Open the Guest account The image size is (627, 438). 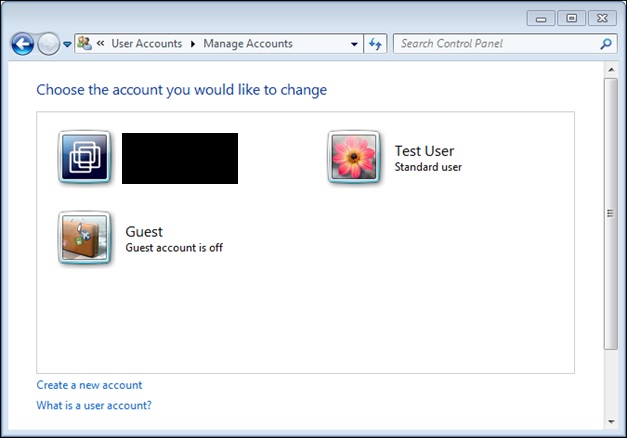tap(144, 232)
